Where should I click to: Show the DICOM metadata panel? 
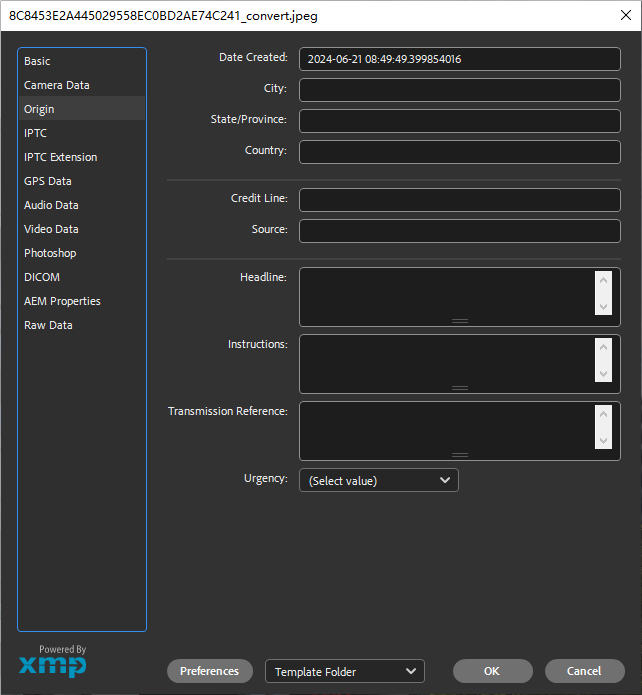(x=42, y=278)
